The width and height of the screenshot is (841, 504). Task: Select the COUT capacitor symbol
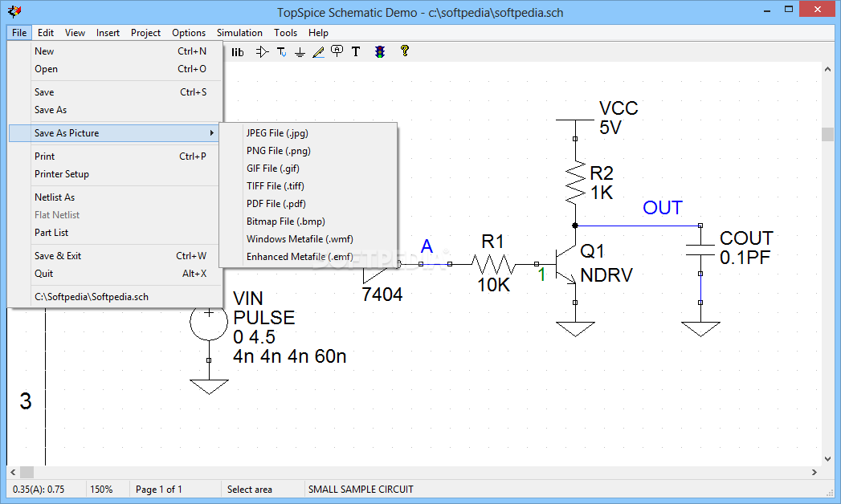pyautogui.click(x=700, y=250)
